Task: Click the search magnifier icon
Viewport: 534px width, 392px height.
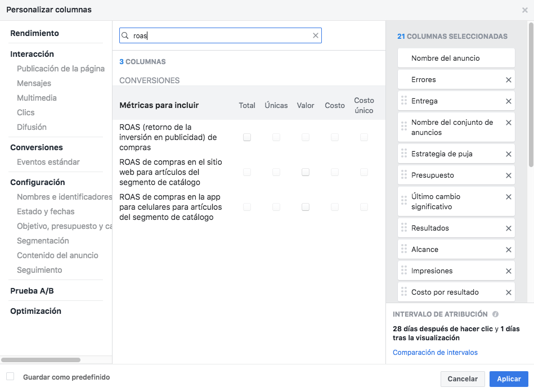Action: [x=125, y=35]
